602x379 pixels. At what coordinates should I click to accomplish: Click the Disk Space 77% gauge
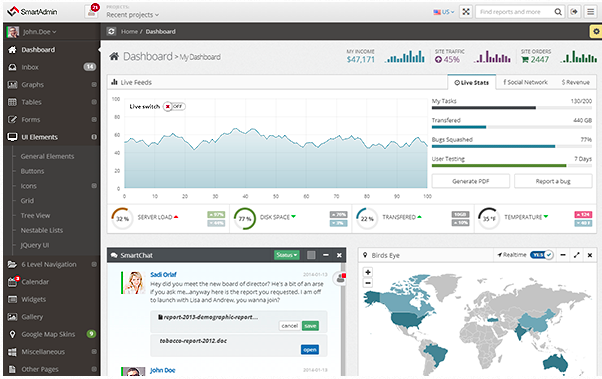click(245, 218)
